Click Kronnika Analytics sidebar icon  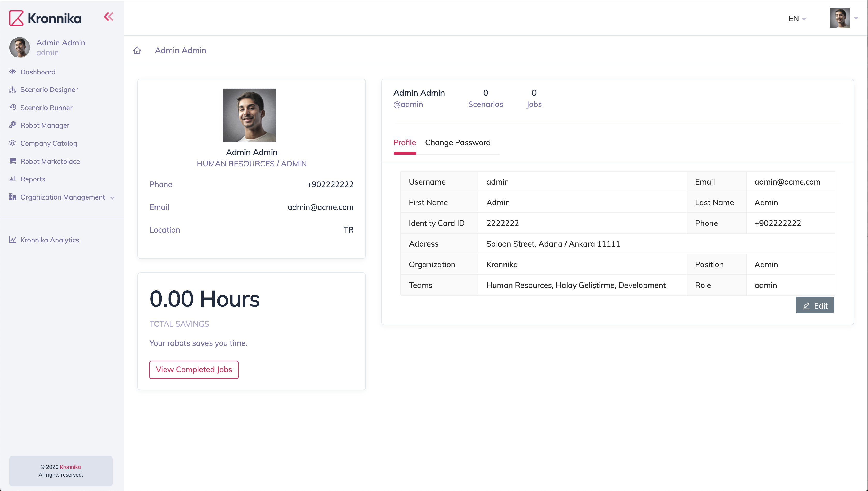tap(12, 240)
